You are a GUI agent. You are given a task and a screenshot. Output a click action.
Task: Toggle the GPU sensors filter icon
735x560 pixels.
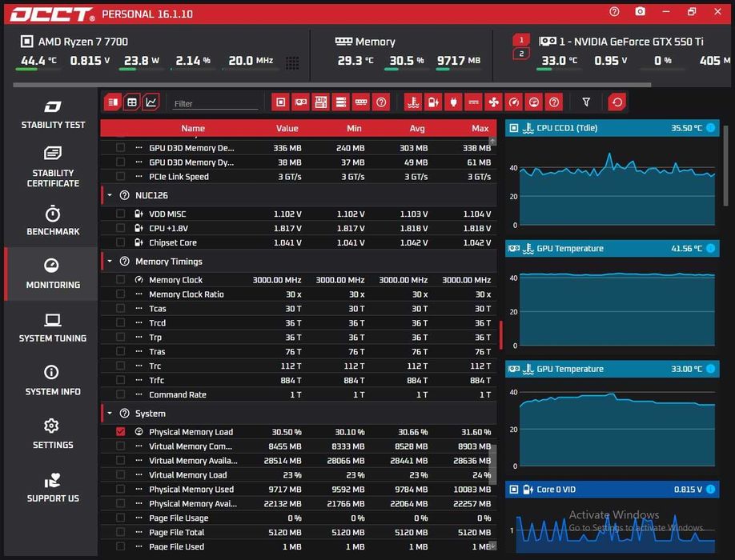pyautogui.click(x=300, y=102)
